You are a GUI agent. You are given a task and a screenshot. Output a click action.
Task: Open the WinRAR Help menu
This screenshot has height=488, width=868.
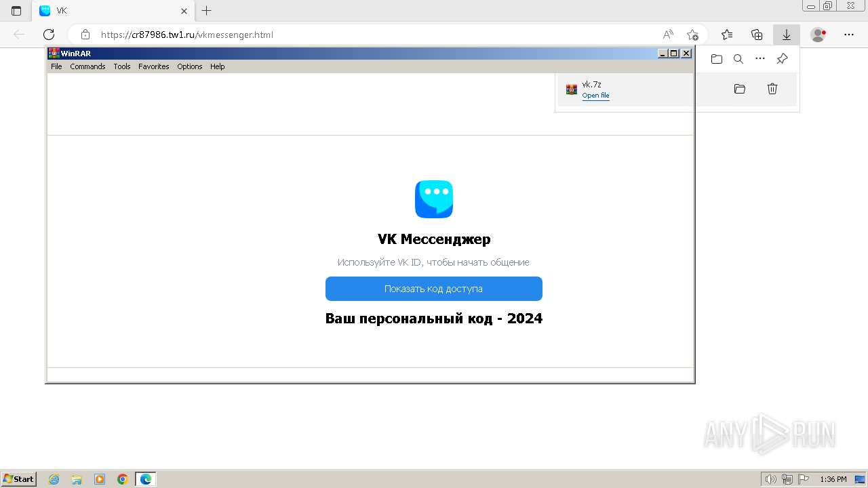tap(217, 66)
